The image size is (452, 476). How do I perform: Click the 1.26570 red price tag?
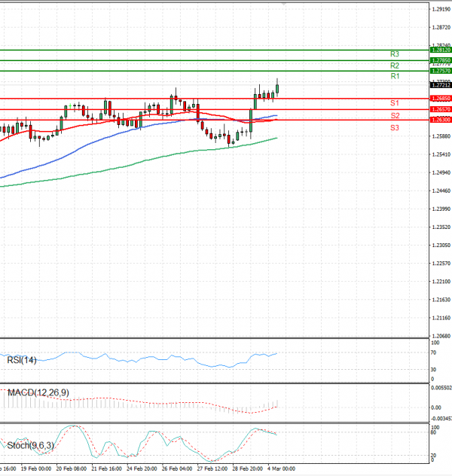pos(441,109)
